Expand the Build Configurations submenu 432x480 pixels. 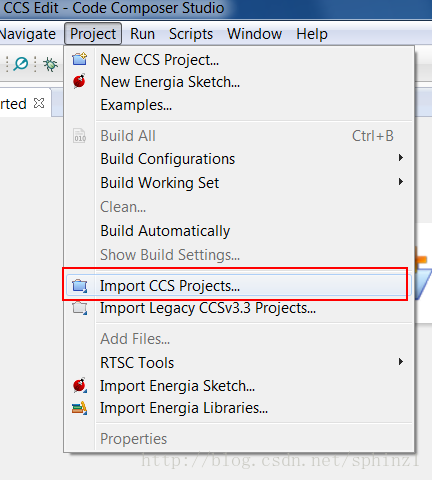238,159
